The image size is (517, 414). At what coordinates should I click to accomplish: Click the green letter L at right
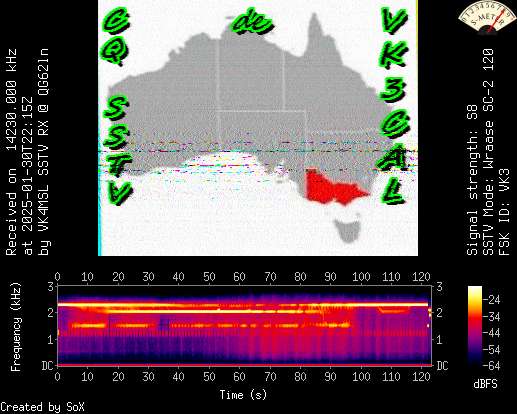[393, 193]
